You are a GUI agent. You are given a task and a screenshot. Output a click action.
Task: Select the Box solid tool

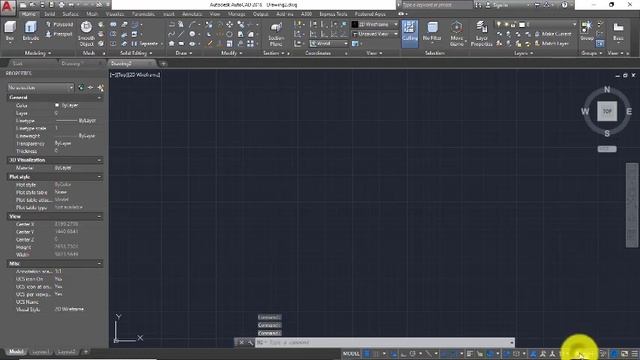tap(10, 31)
